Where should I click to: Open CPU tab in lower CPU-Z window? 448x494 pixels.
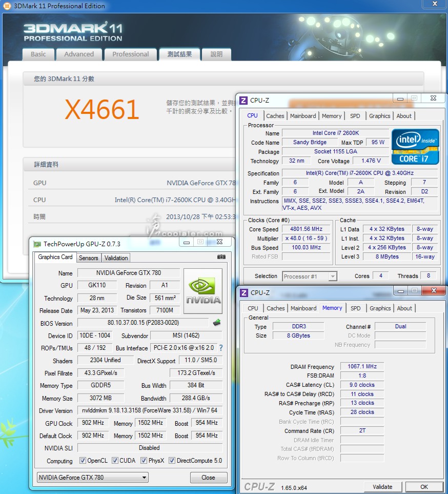click(x=253, y=308)
